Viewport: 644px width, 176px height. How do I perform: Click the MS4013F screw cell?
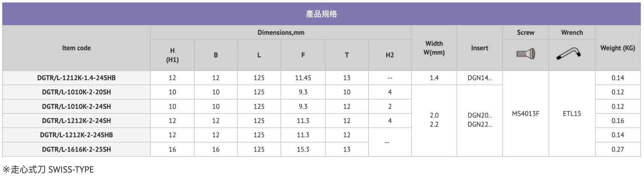tap(526, 114)
